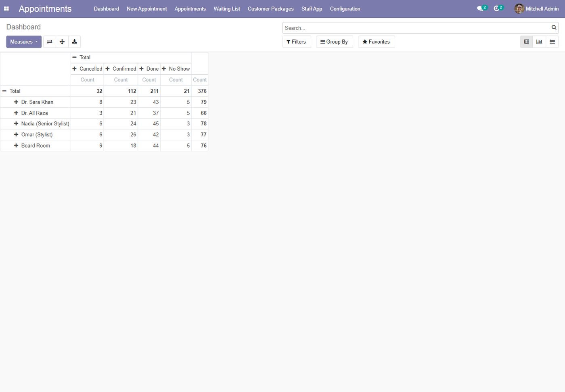565x392 pixels.
Task: Expand all pivot table rows
Action: coord(62,42)
